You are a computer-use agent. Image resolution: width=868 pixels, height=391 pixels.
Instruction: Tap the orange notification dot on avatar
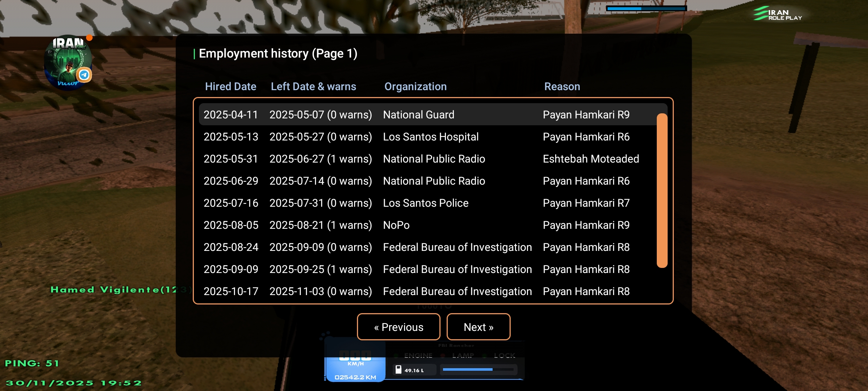[x=89, y=38]
